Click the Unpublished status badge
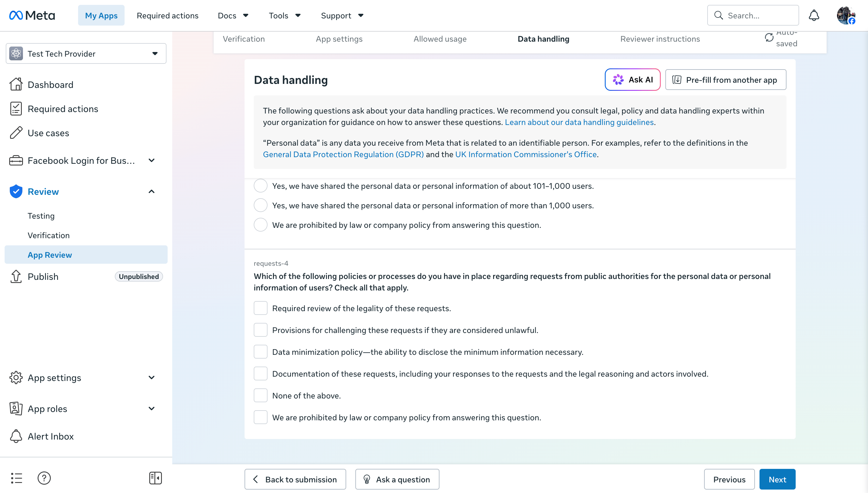 [139, 276]
